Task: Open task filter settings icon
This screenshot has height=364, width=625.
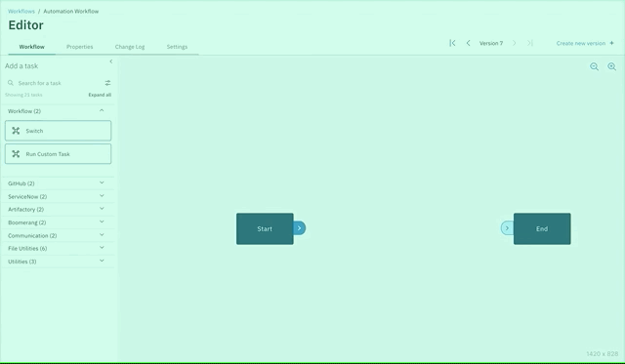Action: tap(107, 83)
